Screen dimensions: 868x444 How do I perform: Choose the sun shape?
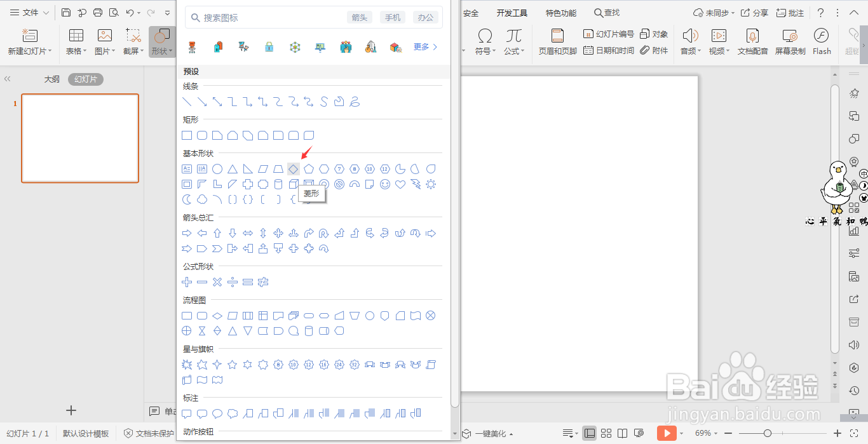click(x=431, y=184)
